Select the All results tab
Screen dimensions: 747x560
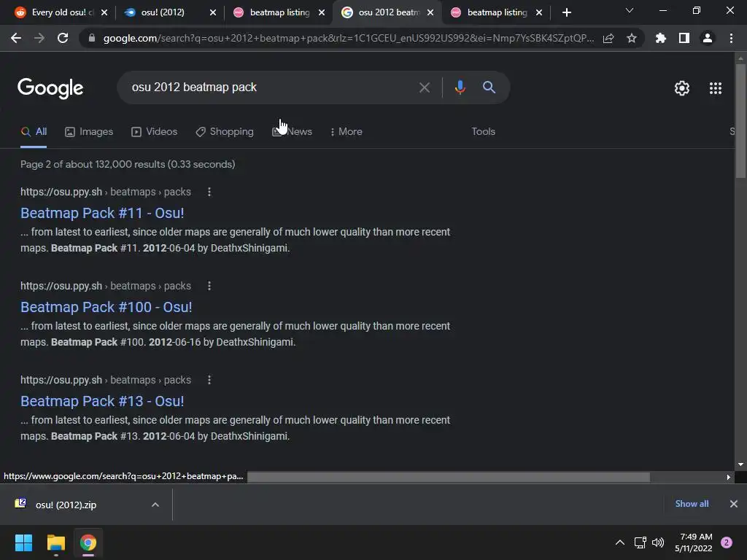tap(34, 131)
